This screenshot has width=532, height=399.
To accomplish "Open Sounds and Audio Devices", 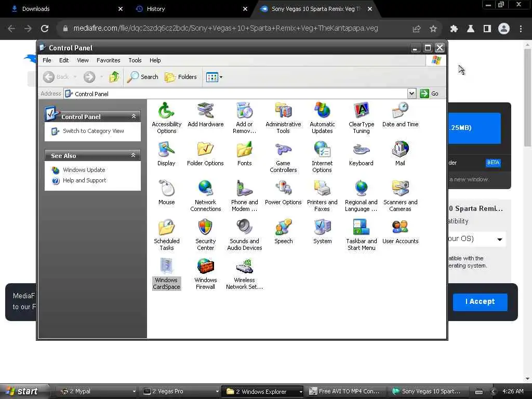I will [x=244, y=235].
